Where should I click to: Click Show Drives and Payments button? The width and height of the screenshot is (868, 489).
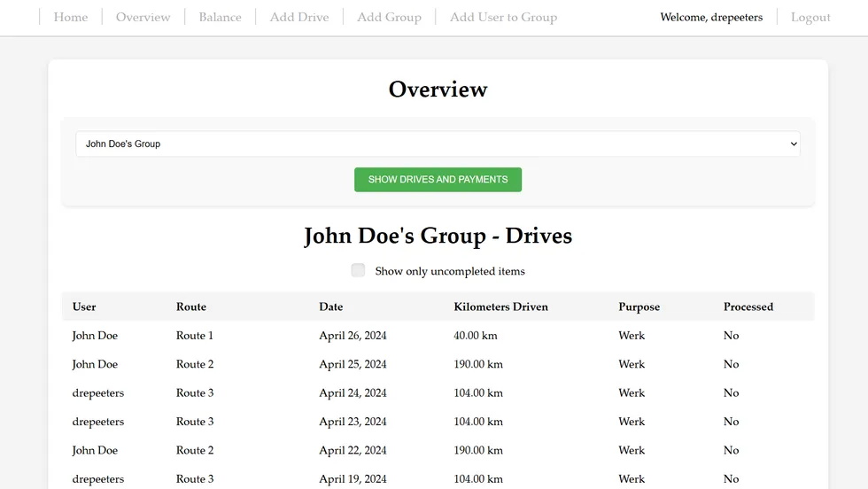(438, 180)
